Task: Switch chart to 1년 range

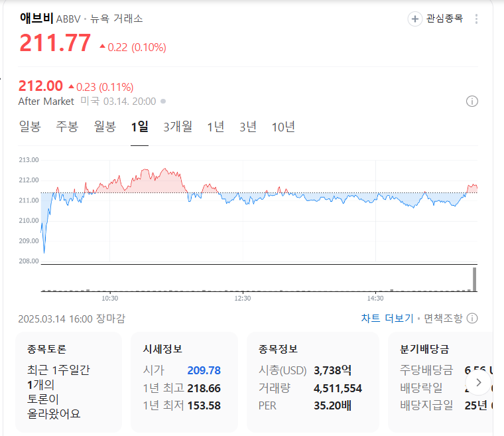Action: point(216,127)
